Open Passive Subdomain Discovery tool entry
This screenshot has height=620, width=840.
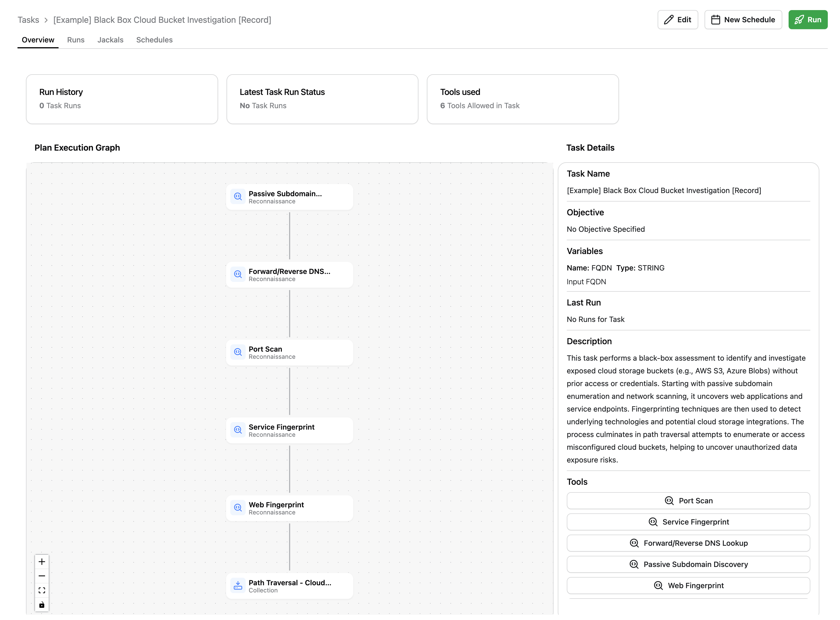coord(688,564)
